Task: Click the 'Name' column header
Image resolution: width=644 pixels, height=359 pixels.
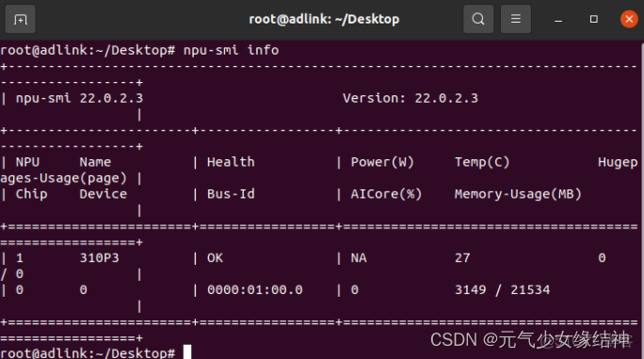Action: click(95, 162)
